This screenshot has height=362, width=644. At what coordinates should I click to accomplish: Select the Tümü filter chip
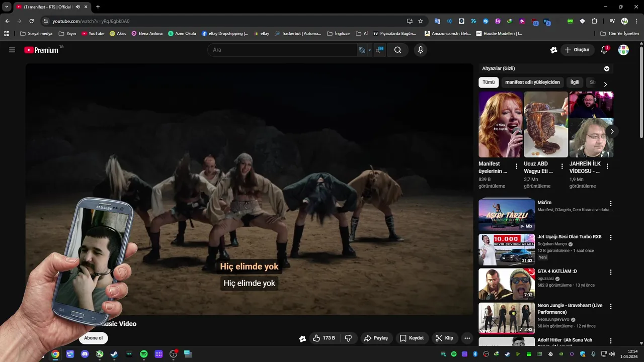[489, 82]
